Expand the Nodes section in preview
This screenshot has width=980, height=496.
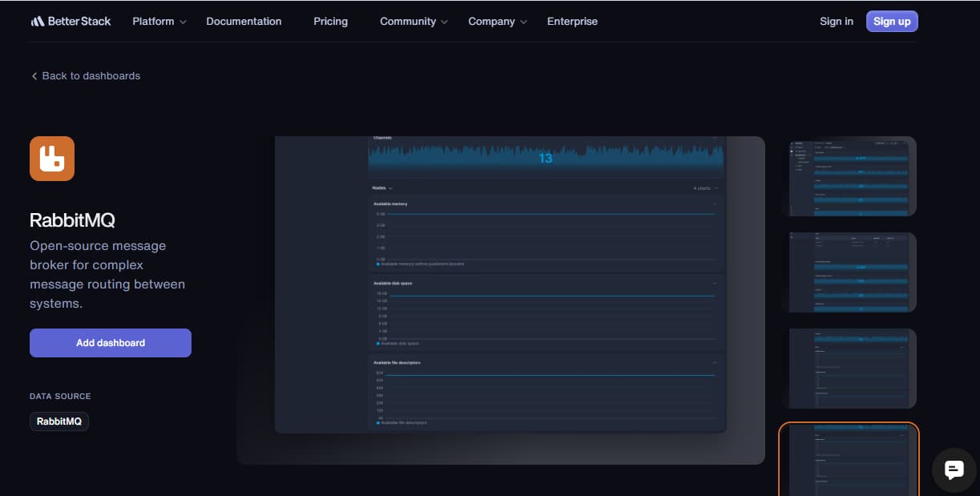click(382, 188)
